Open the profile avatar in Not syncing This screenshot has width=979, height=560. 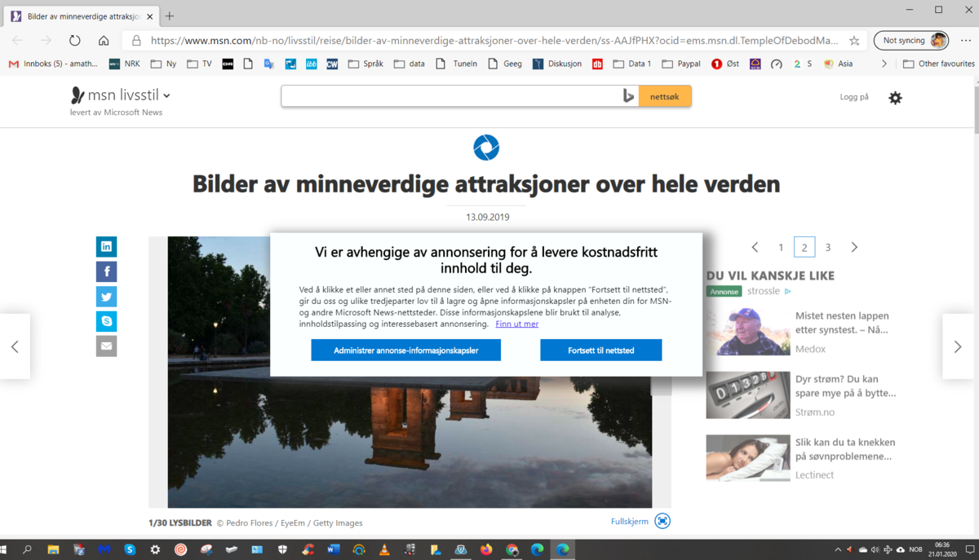[x=938, y=40]
